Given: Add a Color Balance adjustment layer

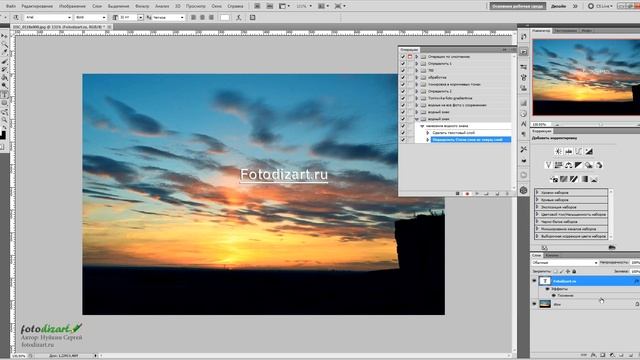Looking at the screenshot, I should coord(569,165).
